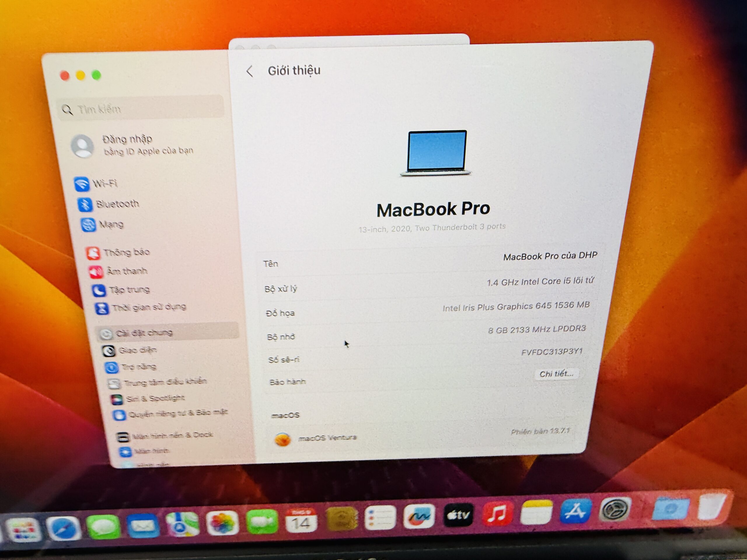Click Đăng nhập Apple ID sign-in

tap(132, 145)
